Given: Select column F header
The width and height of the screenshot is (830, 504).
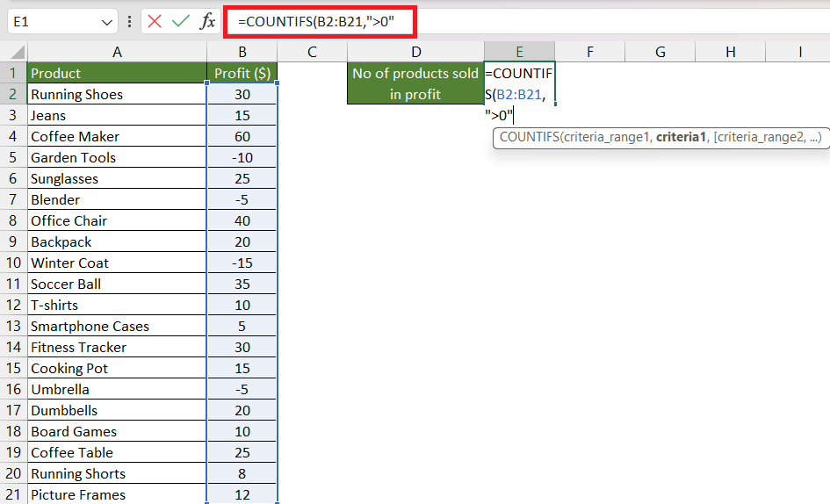Looking at the screenshot, I should coord(589,52).
